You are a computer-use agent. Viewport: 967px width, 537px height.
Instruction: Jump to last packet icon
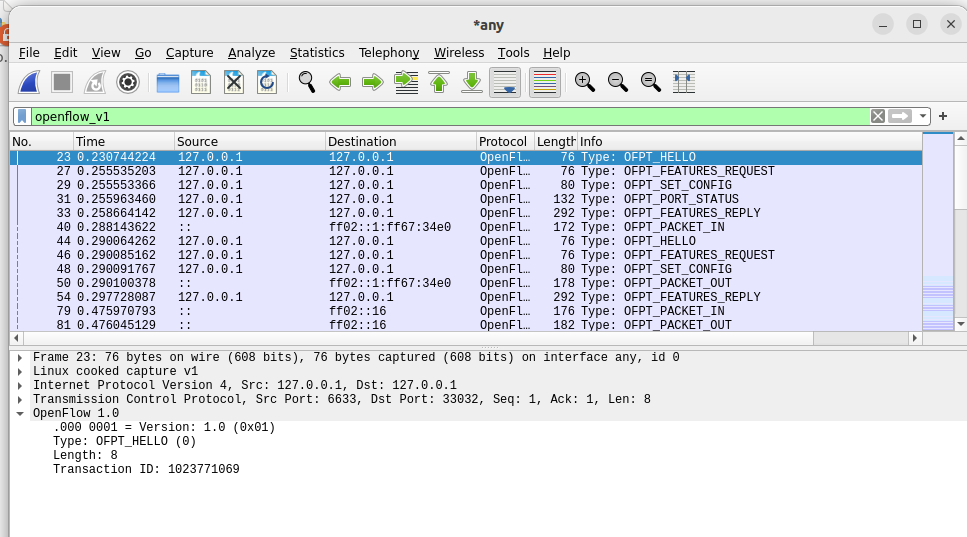472,82
